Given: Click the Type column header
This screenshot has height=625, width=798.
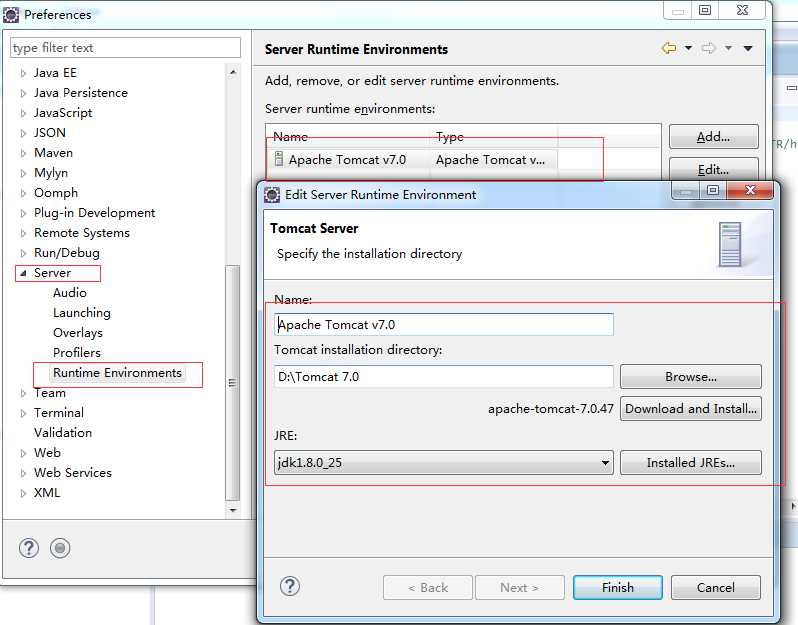Looking at the screenshot, I should pyautogui.click(x=494, y=136).
